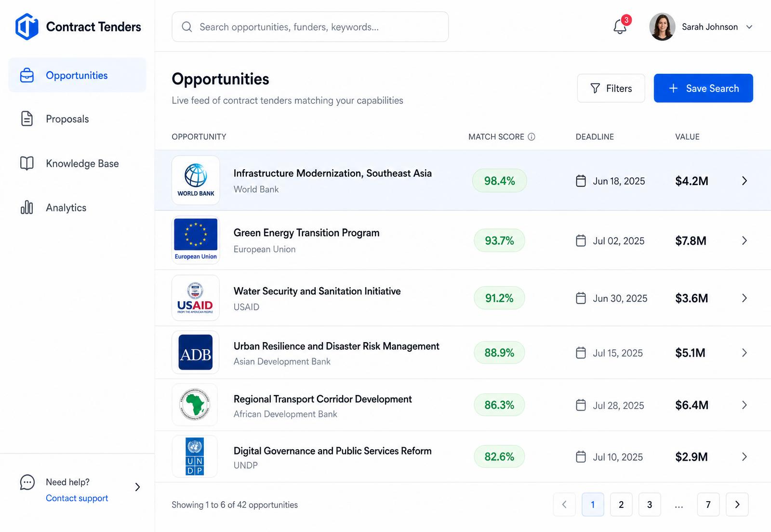Click the Save Search button
This screenshot has width=771, height=532.
coord(703,88)
